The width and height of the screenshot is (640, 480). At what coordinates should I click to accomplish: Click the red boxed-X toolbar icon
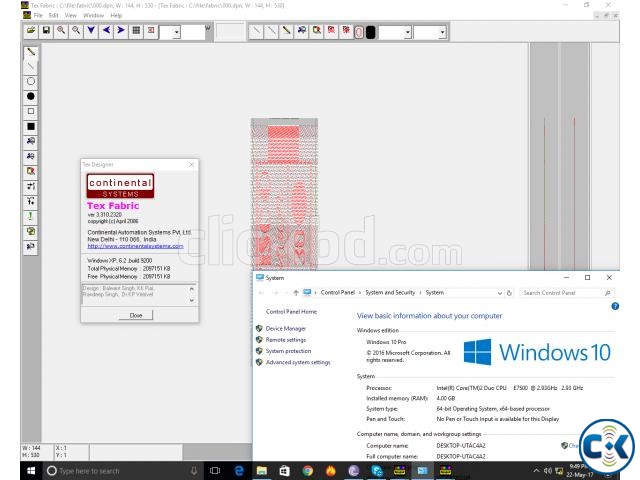pos(151,31)
